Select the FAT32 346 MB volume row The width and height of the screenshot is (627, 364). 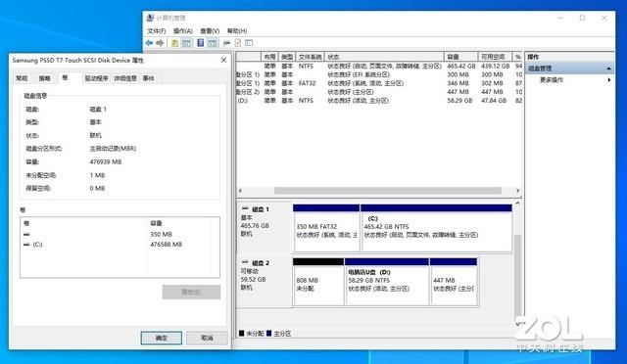coord(379,83)
